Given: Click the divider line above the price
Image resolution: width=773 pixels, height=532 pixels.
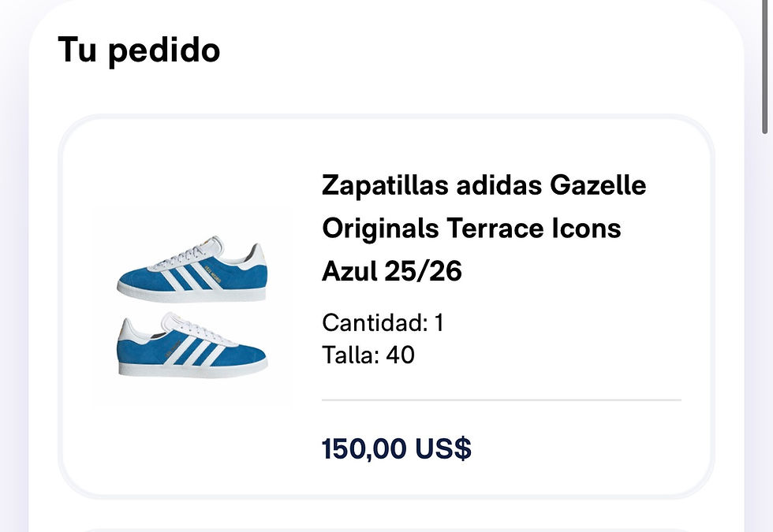Looking at the screenshot, I should tap(501, 400).
